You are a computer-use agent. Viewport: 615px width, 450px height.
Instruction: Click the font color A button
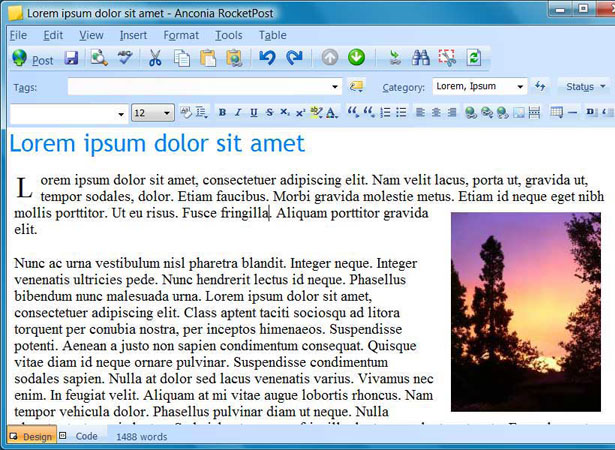coord(332,113)
